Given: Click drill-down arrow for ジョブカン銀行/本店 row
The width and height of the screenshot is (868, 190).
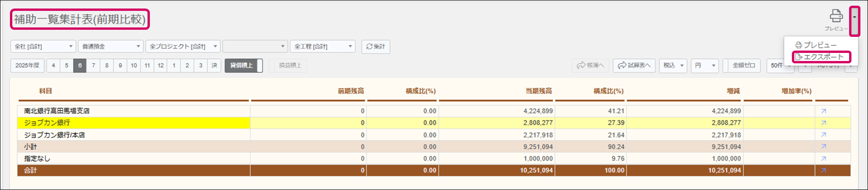Looking at the screenshot, I should (x=823, y=135).
